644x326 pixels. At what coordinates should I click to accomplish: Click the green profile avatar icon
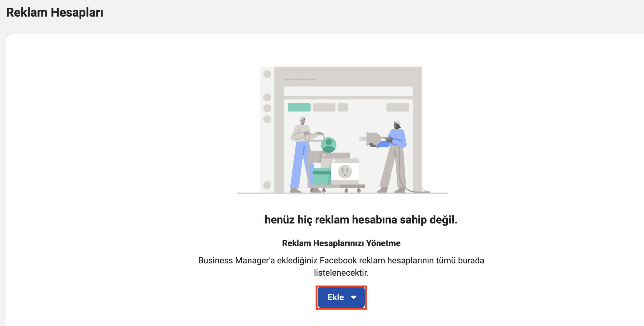328,145
